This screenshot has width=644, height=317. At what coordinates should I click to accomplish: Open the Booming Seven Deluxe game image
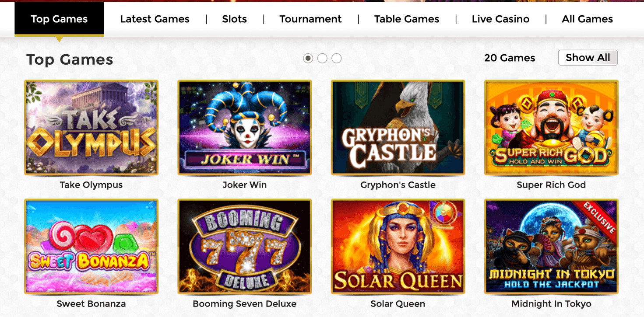pyautogui.click(x=244, y=246)
